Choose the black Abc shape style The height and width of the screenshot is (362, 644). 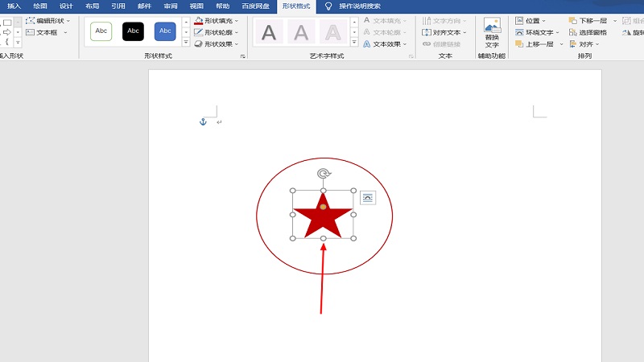tap(133, 31)
